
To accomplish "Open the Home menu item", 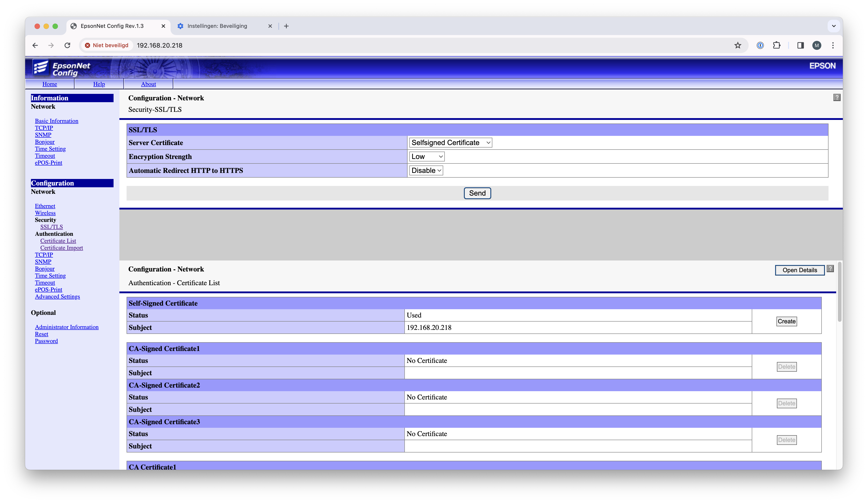I will click(x=50, y=84).
